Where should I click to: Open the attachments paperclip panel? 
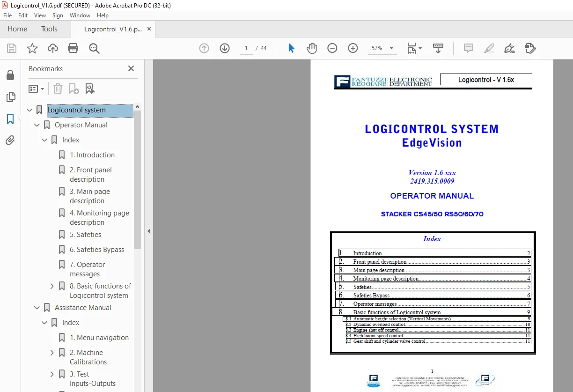tap(10, 141)
